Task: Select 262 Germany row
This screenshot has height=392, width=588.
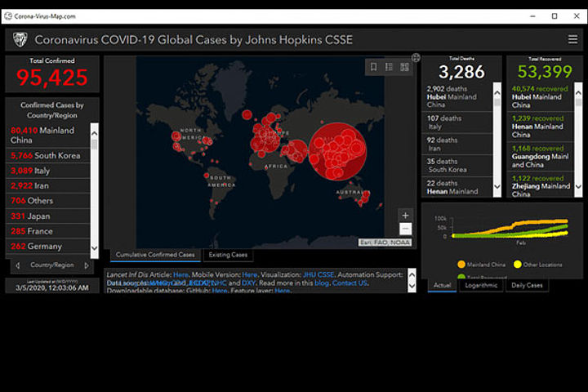Action: [x=48, y=247]
